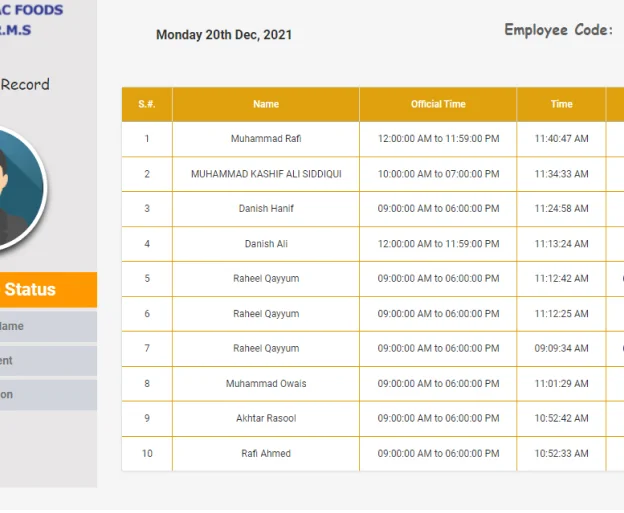Click Danish Hanif name cell
This screenshot has height=513, width=624.
266,209
